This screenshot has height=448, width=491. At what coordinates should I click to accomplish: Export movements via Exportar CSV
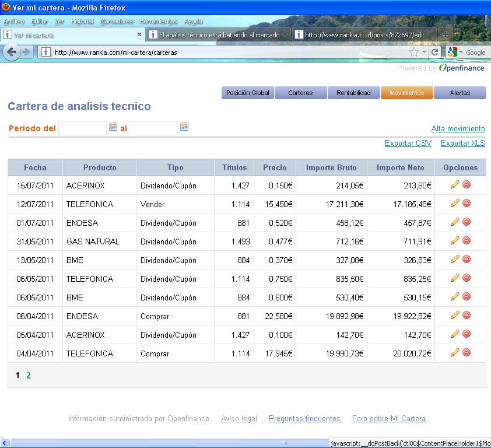[x=408, y=143]
